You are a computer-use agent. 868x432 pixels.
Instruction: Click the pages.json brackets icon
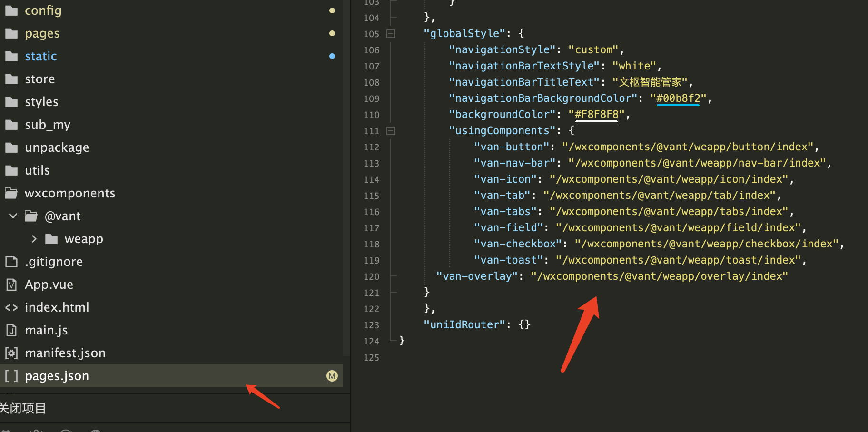(x=11, y=376)
